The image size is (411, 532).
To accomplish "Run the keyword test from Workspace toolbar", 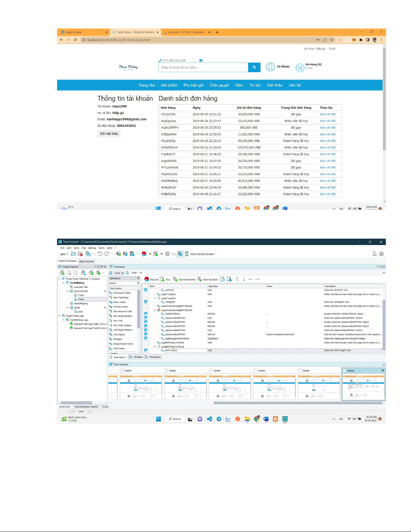I will click(x=165, y=279).
